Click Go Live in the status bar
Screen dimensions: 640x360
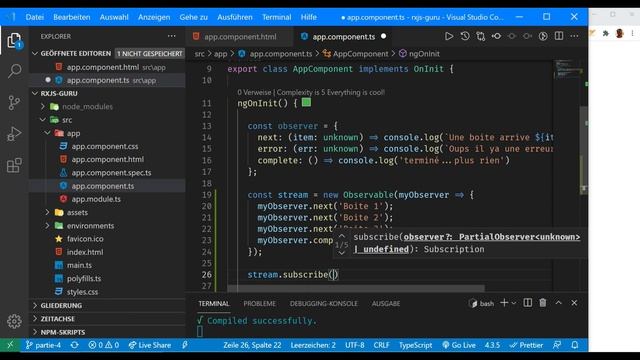(x=459, y=345)
